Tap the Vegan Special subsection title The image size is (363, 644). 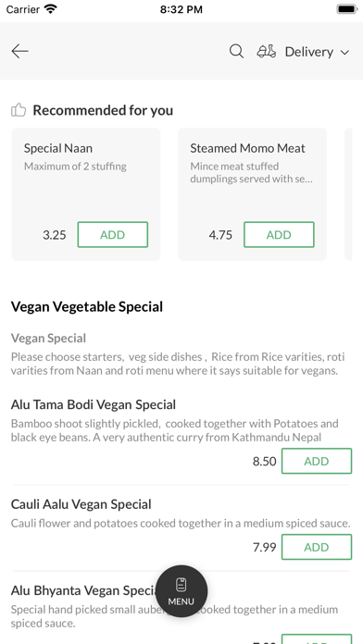coord(48,339)
